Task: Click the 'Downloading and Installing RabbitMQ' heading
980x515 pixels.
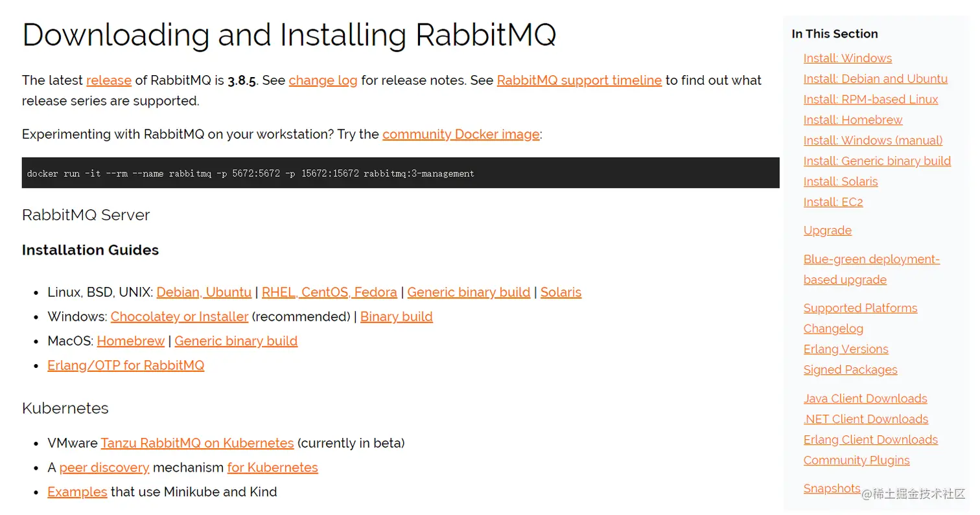Action: click(289, 34)
